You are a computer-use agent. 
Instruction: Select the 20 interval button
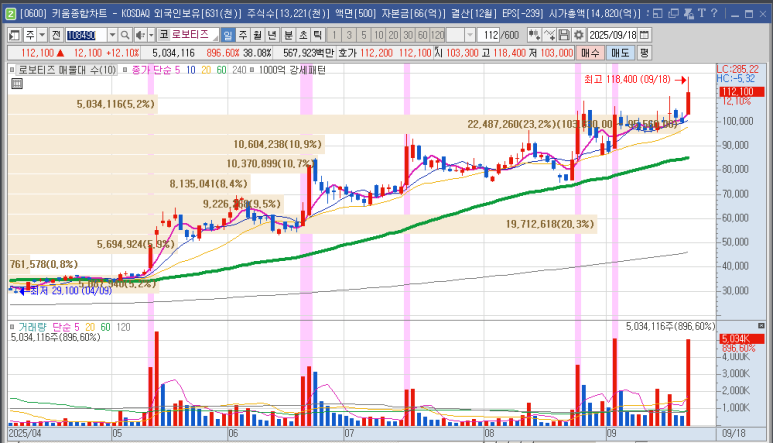coord(393,35)
